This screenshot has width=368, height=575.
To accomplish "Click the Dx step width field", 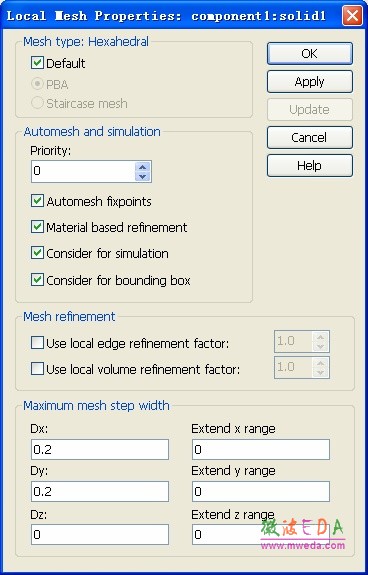I will [x=100, y=450].
